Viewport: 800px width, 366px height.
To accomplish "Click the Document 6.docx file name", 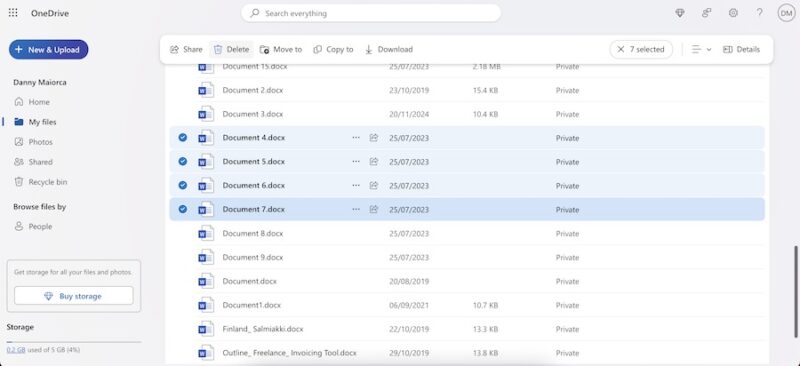I will click(254, 185).
